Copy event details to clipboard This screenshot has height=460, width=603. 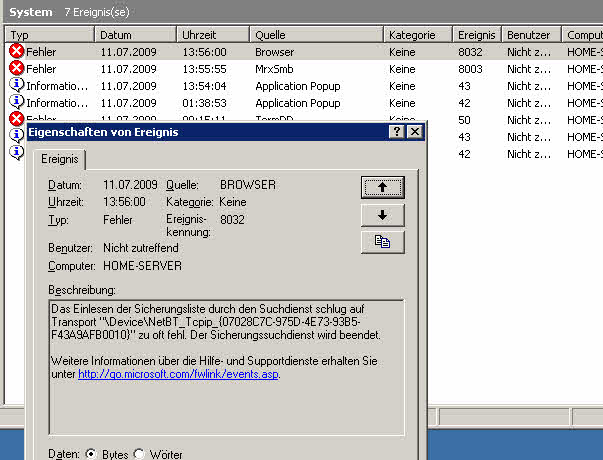[x=382, y=241]
